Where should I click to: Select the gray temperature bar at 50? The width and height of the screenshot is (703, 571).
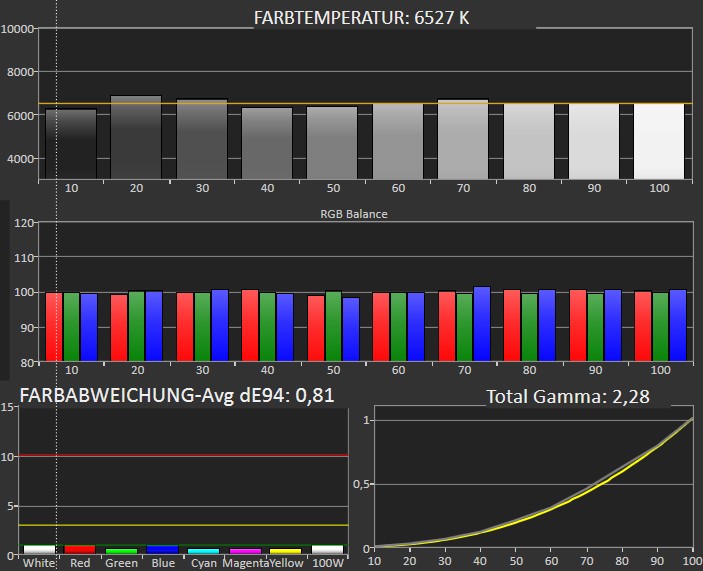(x=332, y=143)
